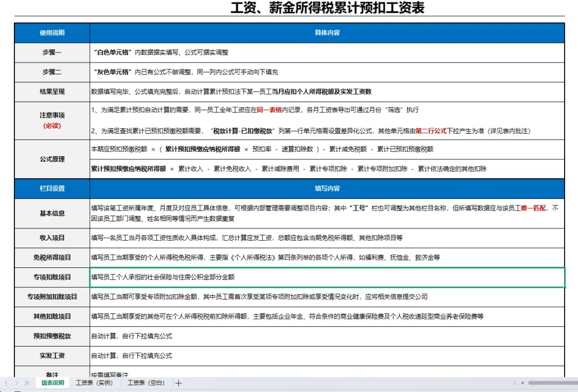Select the cell starting 填写该笔工资所属年度、月度
This screenshot has height=392, width=578.
(327, 213)
